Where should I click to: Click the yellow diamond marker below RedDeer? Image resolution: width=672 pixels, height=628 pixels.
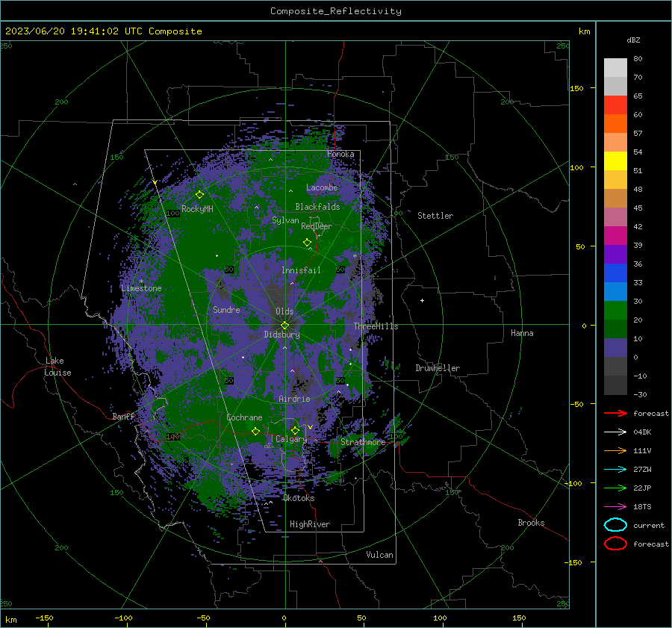[x=307, y=243]
